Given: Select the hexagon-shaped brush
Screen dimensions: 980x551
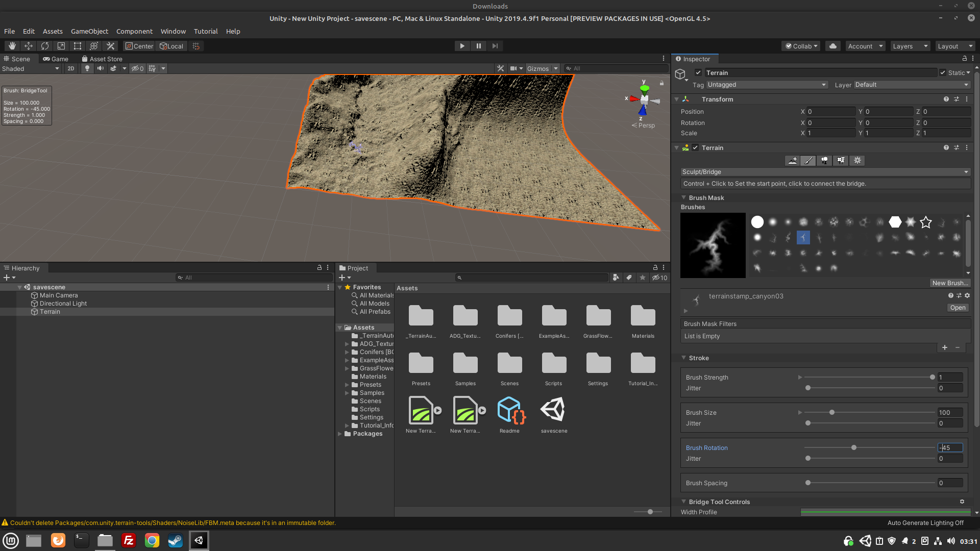Looking at the screenshot, I should coord(895,222).
